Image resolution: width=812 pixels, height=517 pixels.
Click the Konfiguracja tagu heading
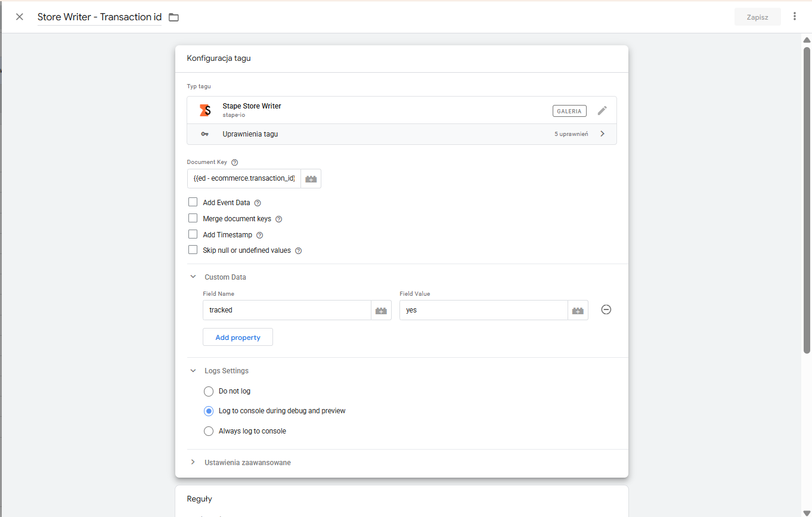(219, 58)
